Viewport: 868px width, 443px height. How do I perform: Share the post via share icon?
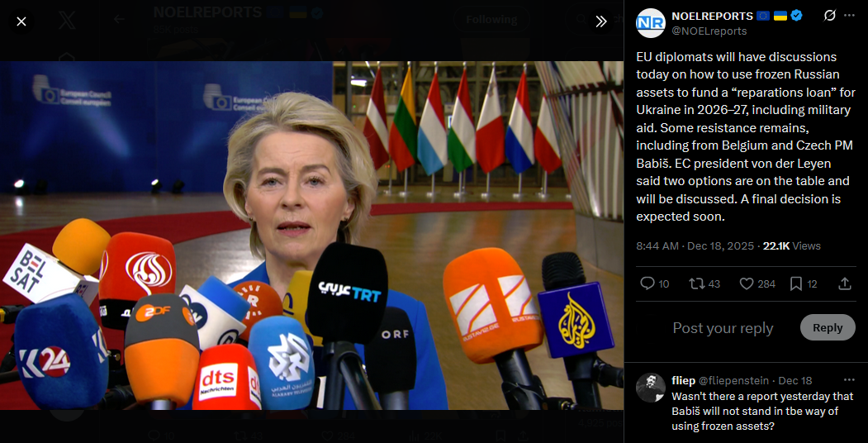(844, 283)
